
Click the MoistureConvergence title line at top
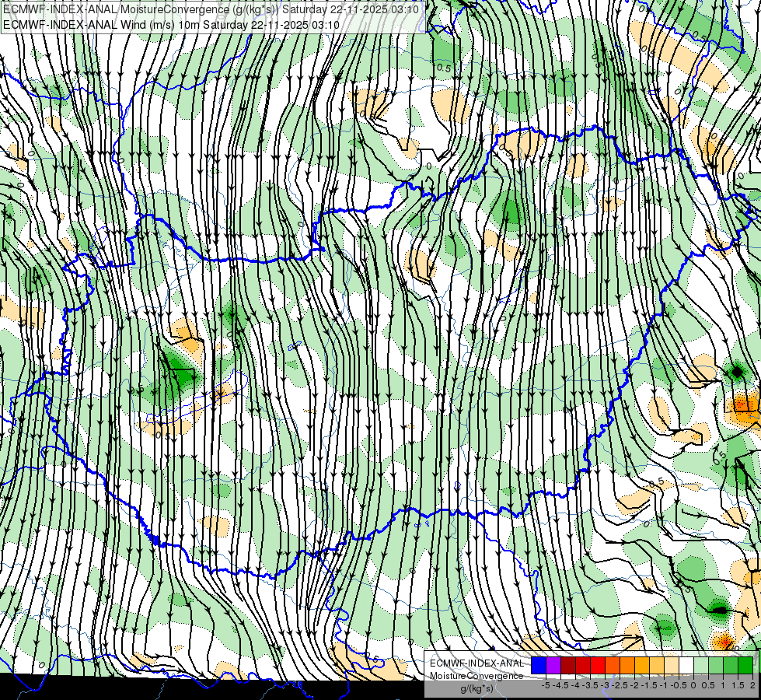211,9
